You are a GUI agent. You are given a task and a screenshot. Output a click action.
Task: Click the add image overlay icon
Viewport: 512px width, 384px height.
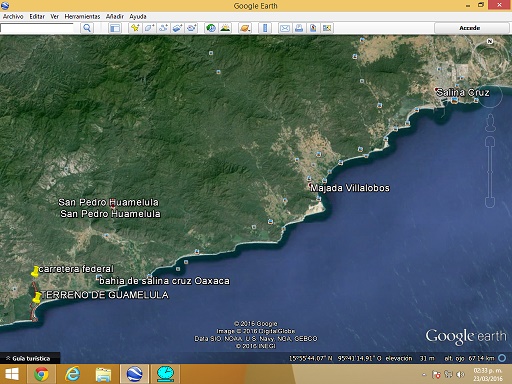click(x=177, y=28)
